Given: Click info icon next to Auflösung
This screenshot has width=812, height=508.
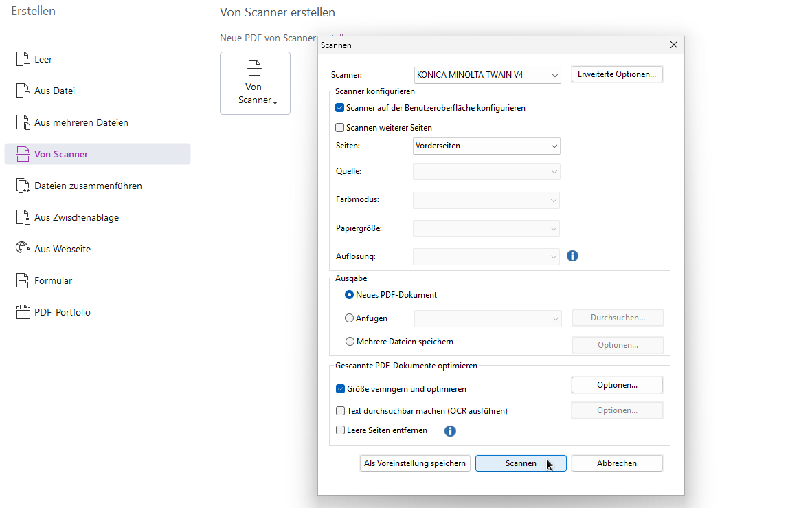Looking at the screenshot, I should [x=572, y=256].
